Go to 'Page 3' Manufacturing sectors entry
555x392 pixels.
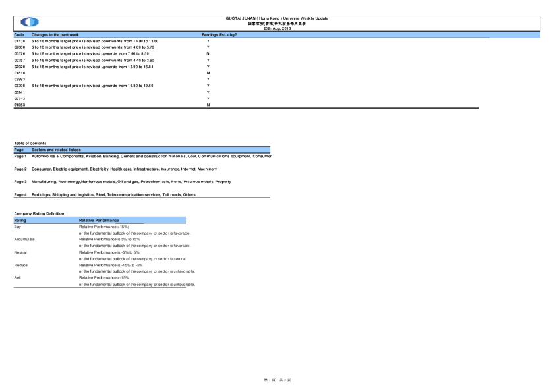(x=20, y=182)
